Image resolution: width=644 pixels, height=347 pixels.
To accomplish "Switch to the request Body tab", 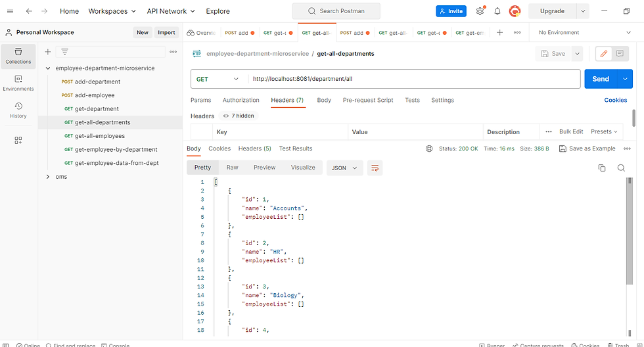I will 324,100.
